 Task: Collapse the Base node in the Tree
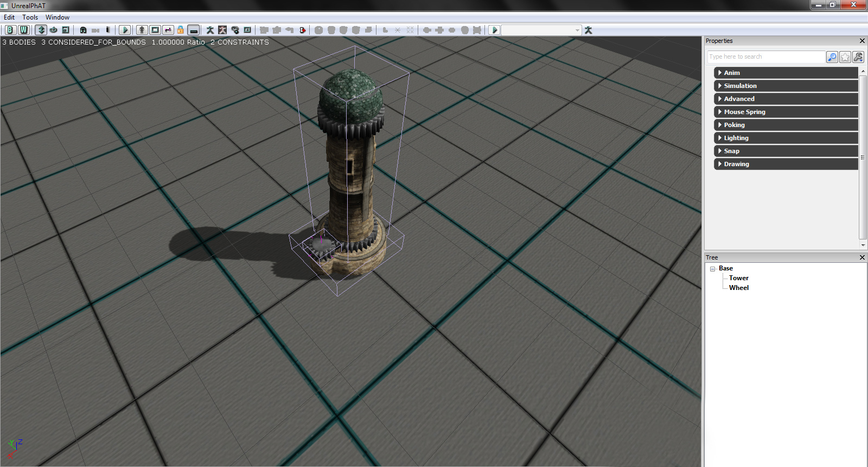pyautogui.click(x=712, y=269)
